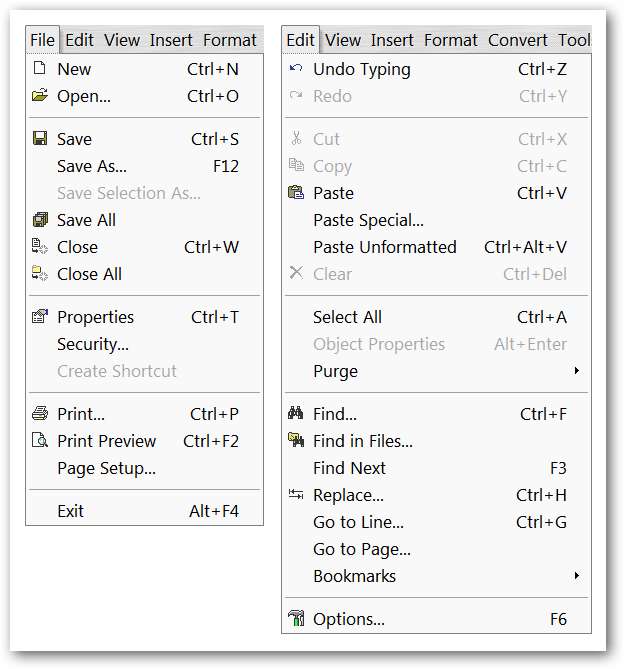Open Page Setup dialog entry
Viewport: 624px width, 669px height.
pyautogui.click(x=106, y=468)
